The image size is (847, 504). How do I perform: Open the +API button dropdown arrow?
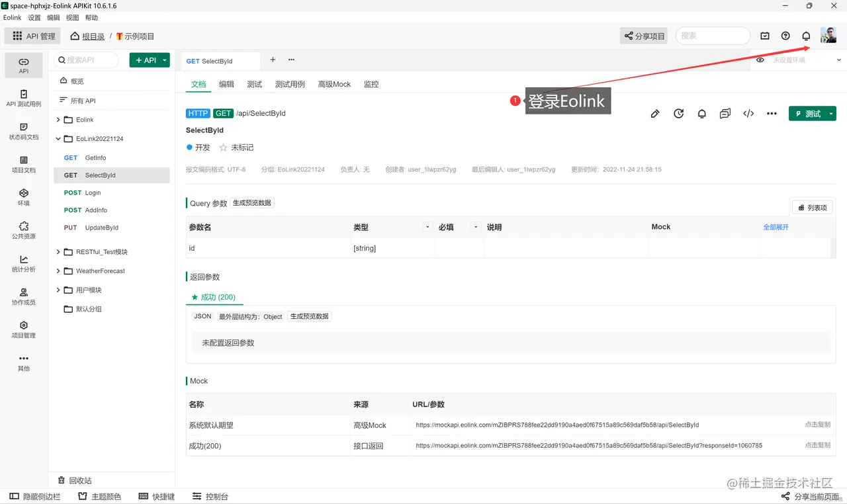(165, 60)
